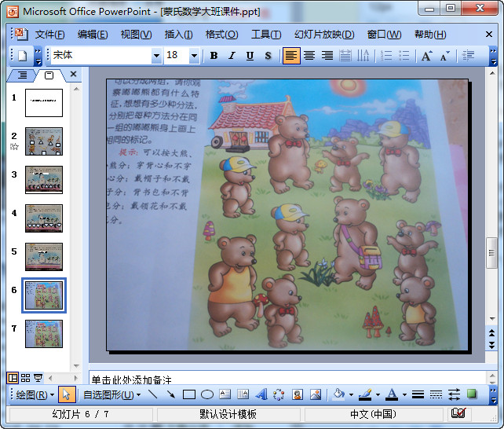Close the slide thumbnail pane
This screenshot has width=504, height=429.
[73, 74]
